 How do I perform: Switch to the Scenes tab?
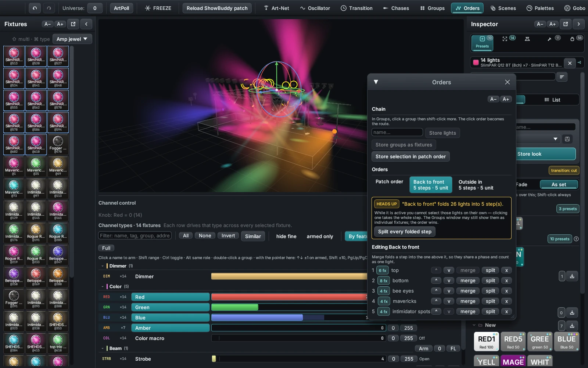point(503,8)
